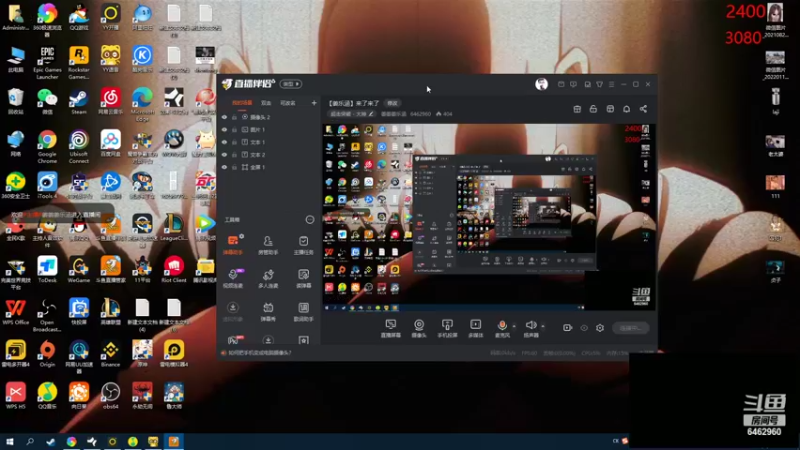Add a camera source (摄像头)

click(419, 329)
